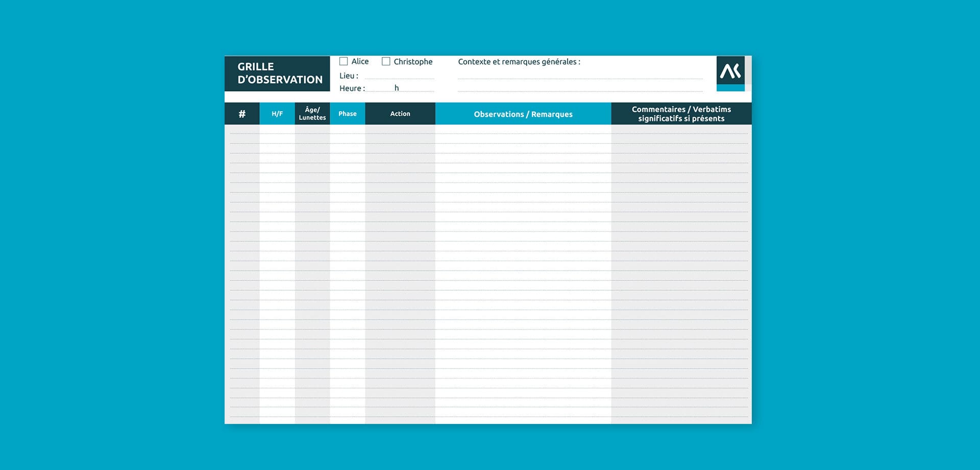
Task: Tick the Christophe checkbox
Action: pos(386,61)
